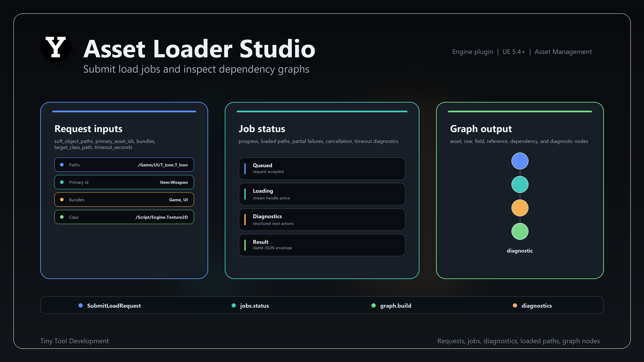
Task: Click the 'stream handle active' subtext
Action: 271,198
